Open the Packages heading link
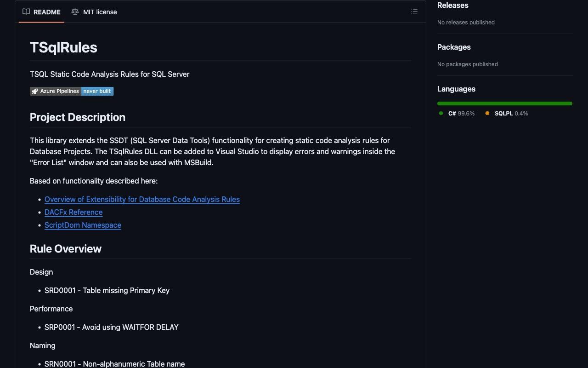This screenshot has height=368, width=588. 454,47
